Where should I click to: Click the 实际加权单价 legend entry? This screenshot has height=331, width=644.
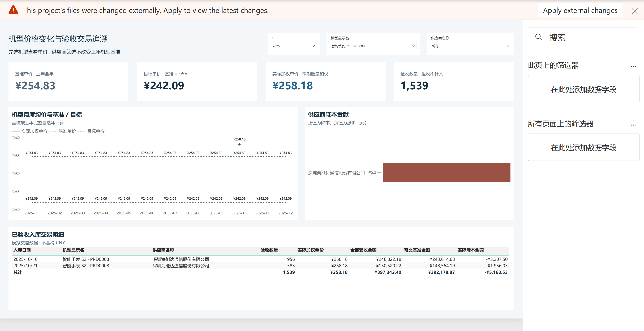tap(30, 131)
